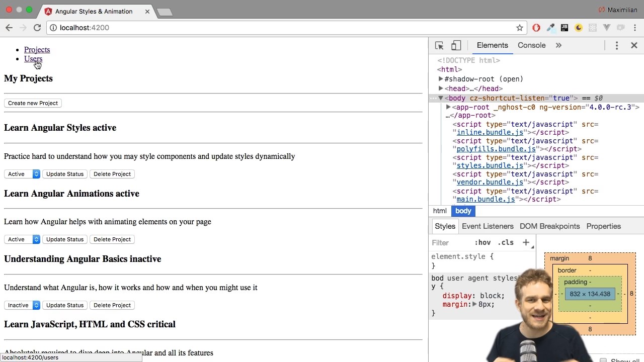The image size is (644, 362).
Task: Click the display: block style declaration
Action: (473, 296)
